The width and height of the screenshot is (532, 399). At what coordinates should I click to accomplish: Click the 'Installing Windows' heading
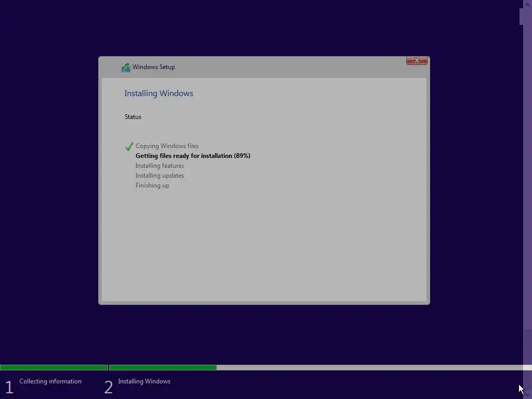pyautogui.click(x=158, y=94)
